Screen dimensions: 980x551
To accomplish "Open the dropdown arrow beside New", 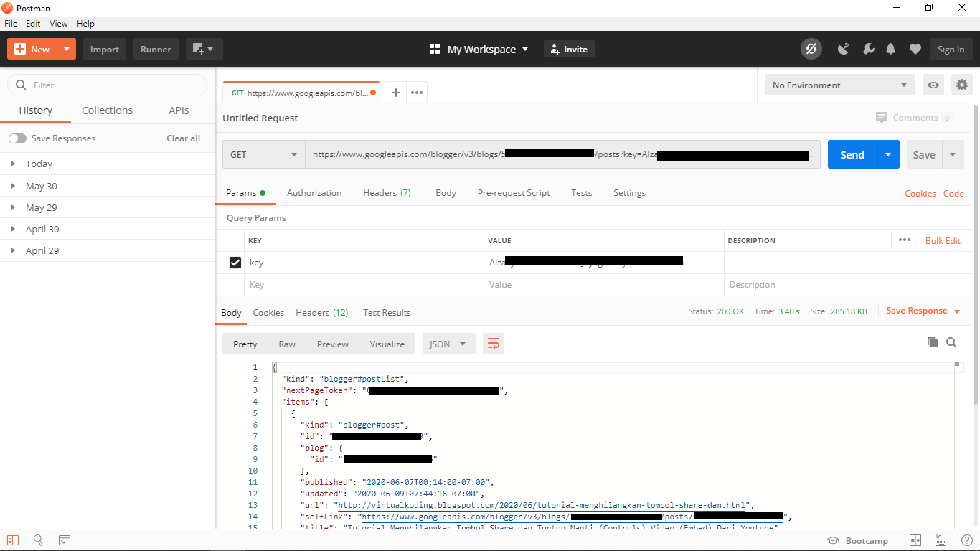I will tap(66, 49).
